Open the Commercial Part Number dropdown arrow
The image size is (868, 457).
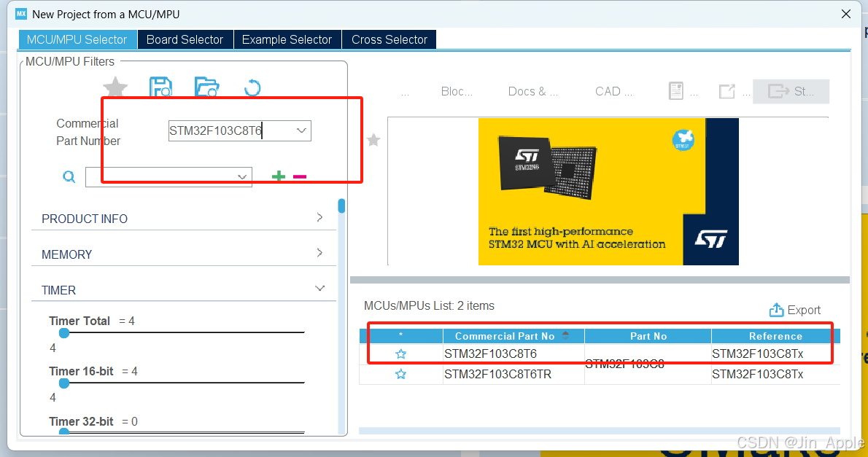[x=301, y=130]
